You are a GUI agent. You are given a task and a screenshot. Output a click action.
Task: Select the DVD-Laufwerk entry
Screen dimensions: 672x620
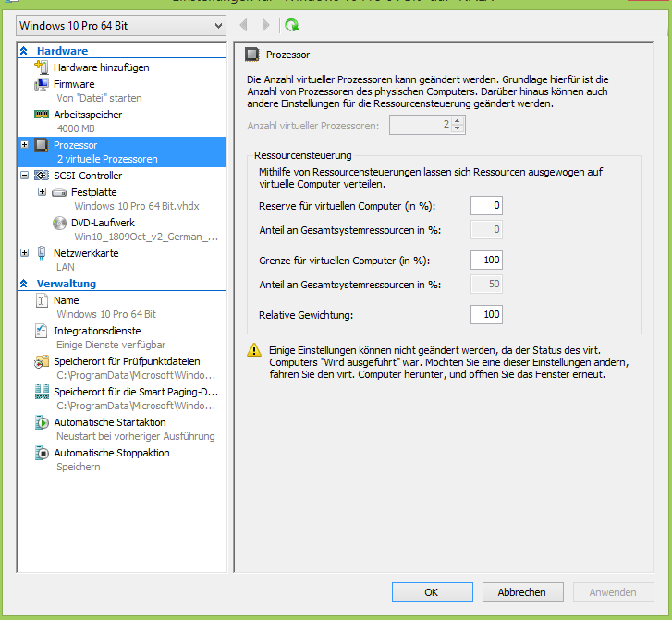(103, 223)
